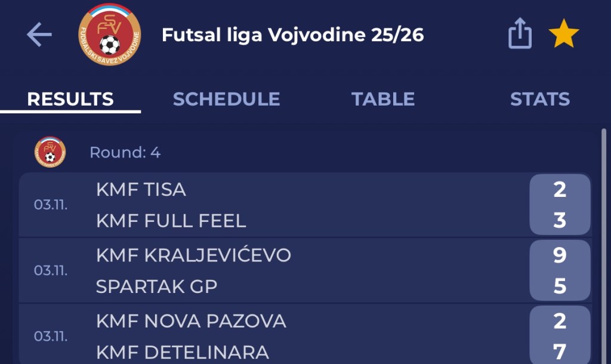611x364 pixels.
Task: Open KMF Full Feel team name
Action: [171, 221]
